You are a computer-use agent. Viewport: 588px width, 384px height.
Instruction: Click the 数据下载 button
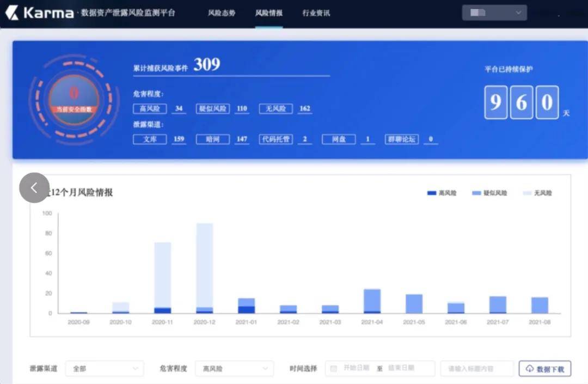pos(544,369)
